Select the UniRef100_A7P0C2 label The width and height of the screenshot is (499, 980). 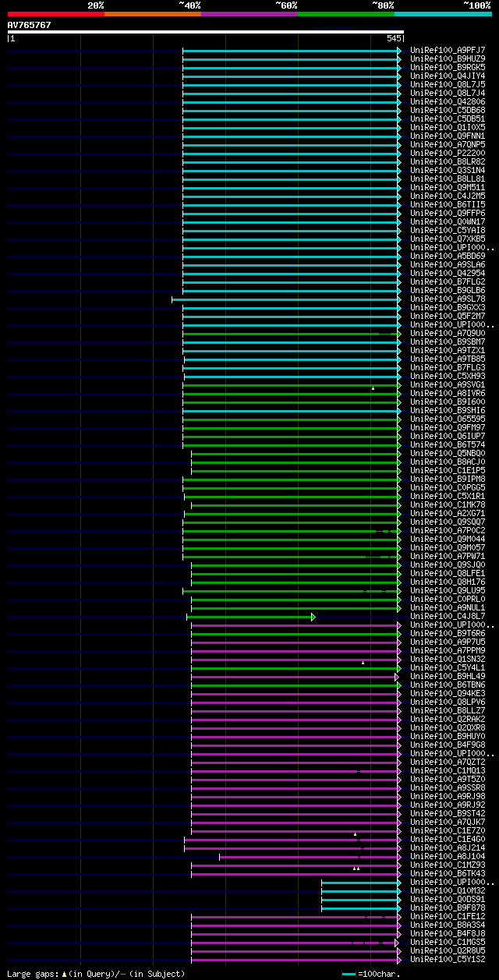point(448,530)
